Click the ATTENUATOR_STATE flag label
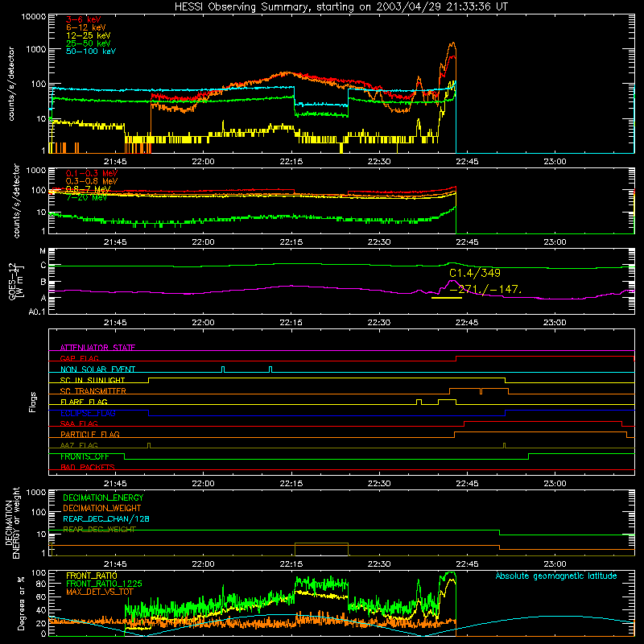 click(97, 348)
